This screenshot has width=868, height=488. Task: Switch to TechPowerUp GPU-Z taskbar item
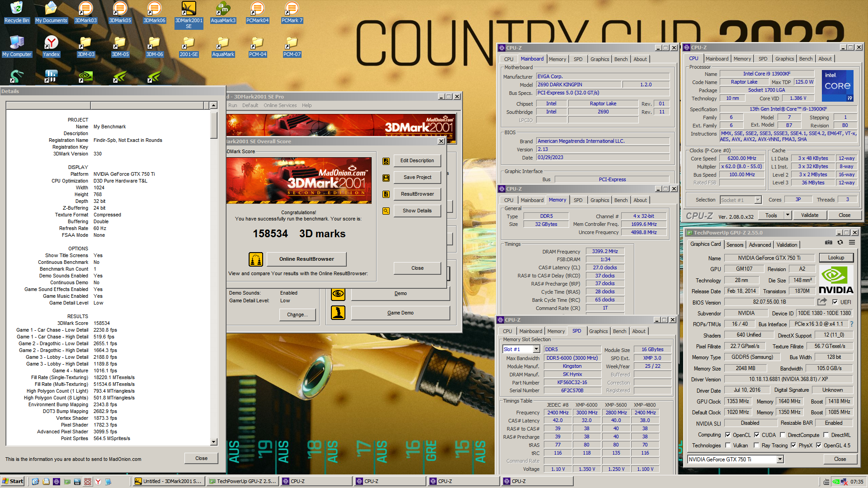242,482
